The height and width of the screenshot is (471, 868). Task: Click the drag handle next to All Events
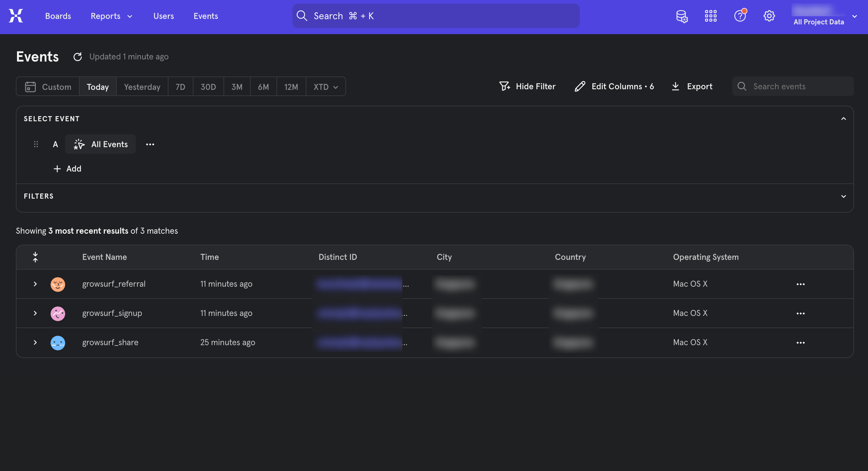(x=36, y=144)
